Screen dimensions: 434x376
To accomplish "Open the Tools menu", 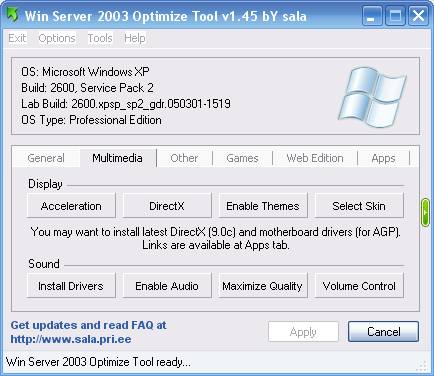I will click(x=100, y=38).
